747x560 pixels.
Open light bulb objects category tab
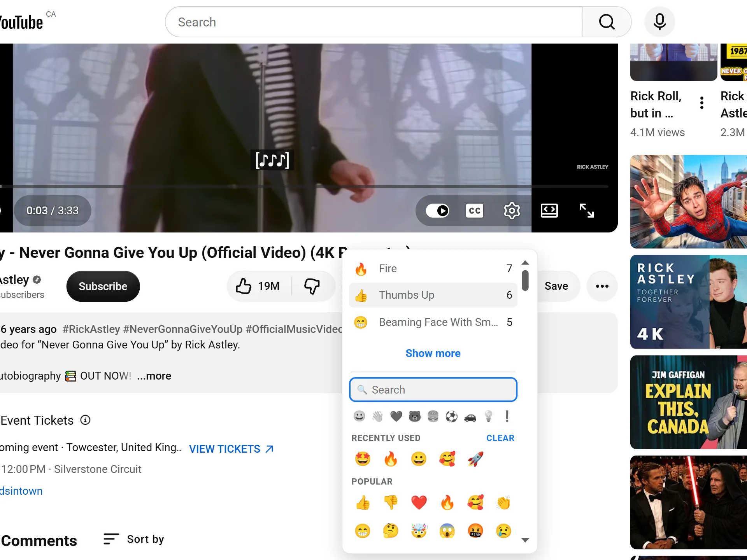point(489,416)
